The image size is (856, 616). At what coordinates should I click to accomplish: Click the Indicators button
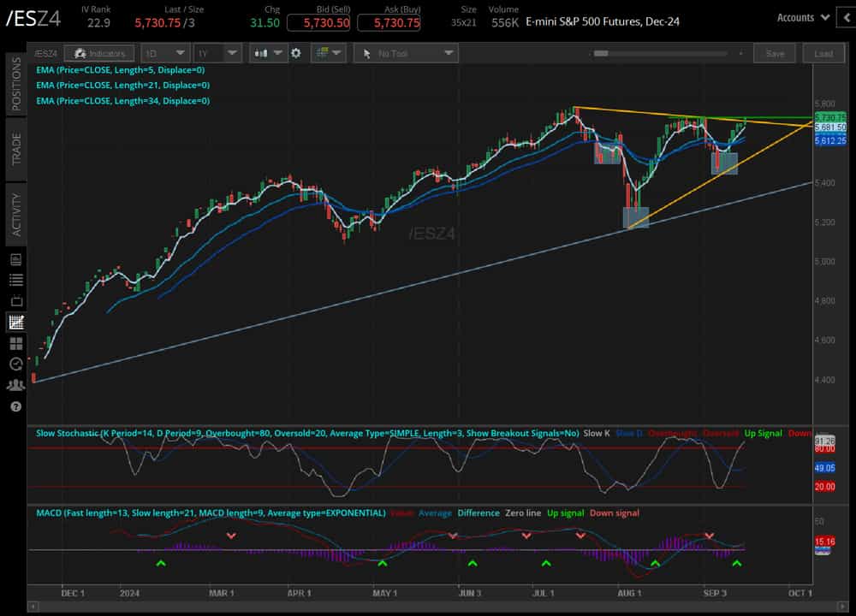99,53
